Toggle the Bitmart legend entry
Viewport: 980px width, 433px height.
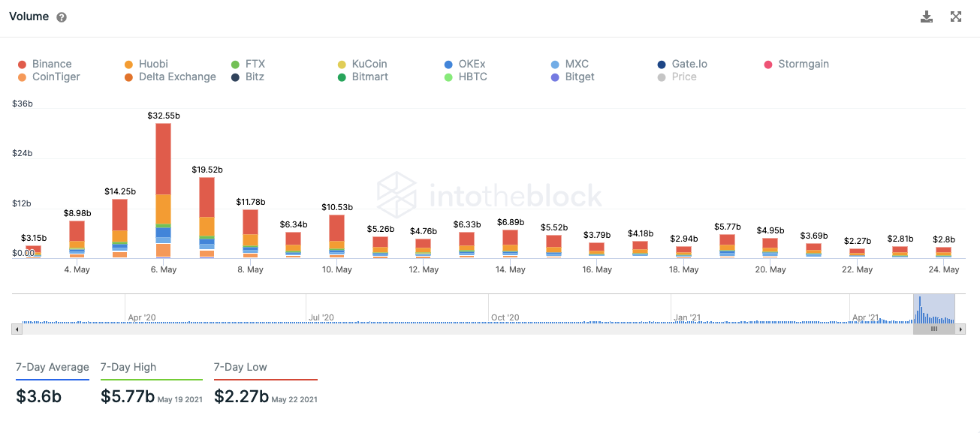tap(363, 77)
